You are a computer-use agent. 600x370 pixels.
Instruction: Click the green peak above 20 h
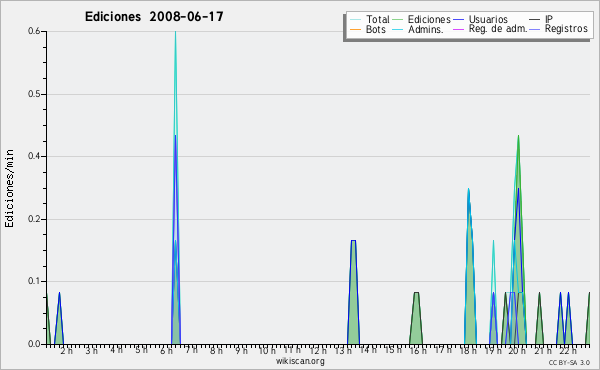point(518,240)
